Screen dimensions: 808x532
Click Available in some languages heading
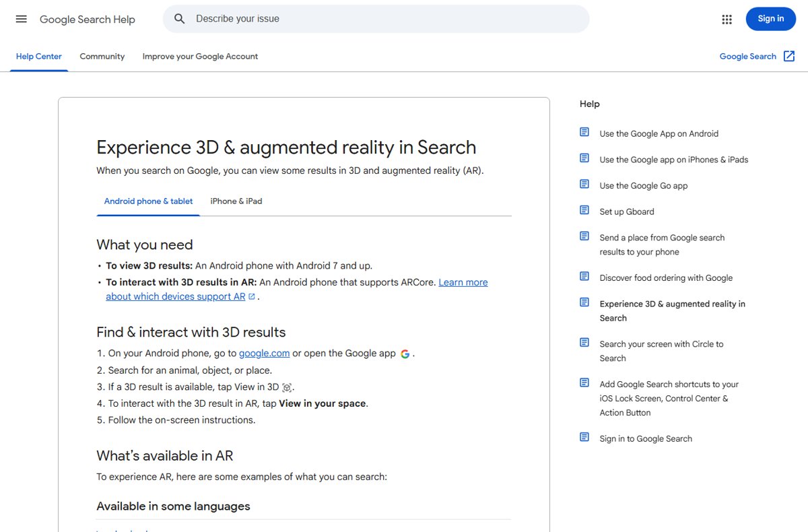173,506
